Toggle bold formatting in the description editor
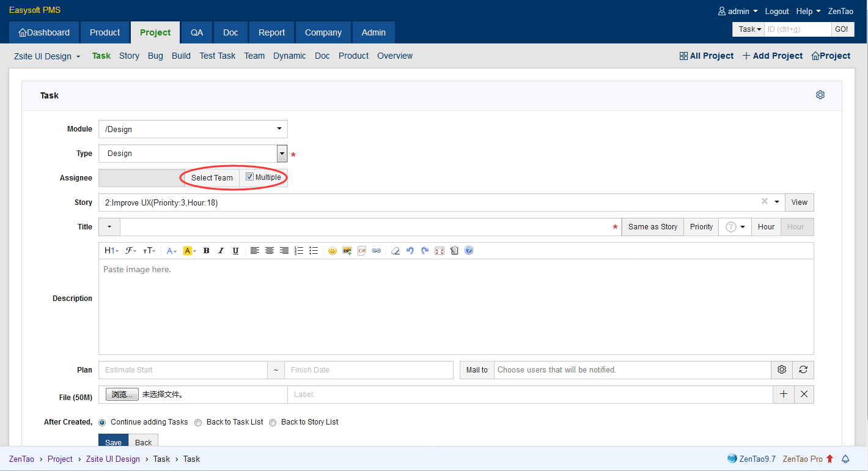The width and height of the screenshot is (868, 471). point(206,251)
